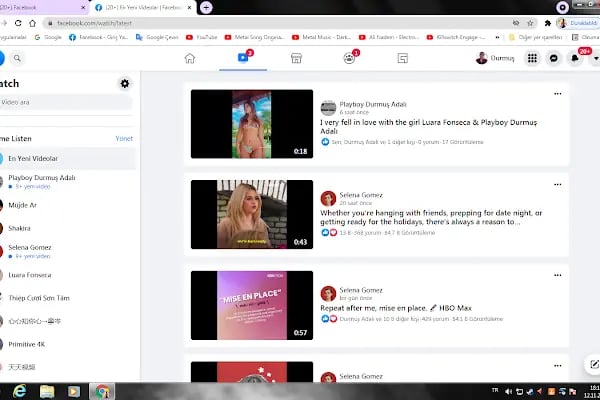Screen dimensions: 600x400
Task: View the like reaction on first post
Action: [325, 142]
